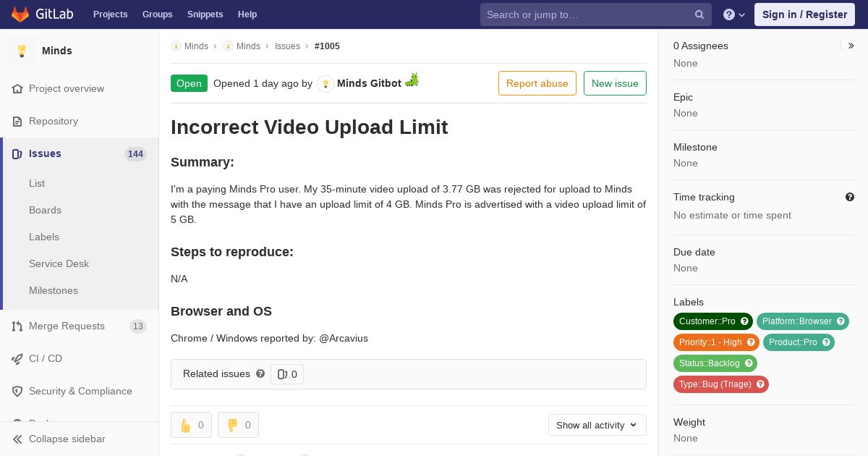This screenshot has height=456, width=868.
Task: Click the Merge Requests icon
Action: coord(17,326)
